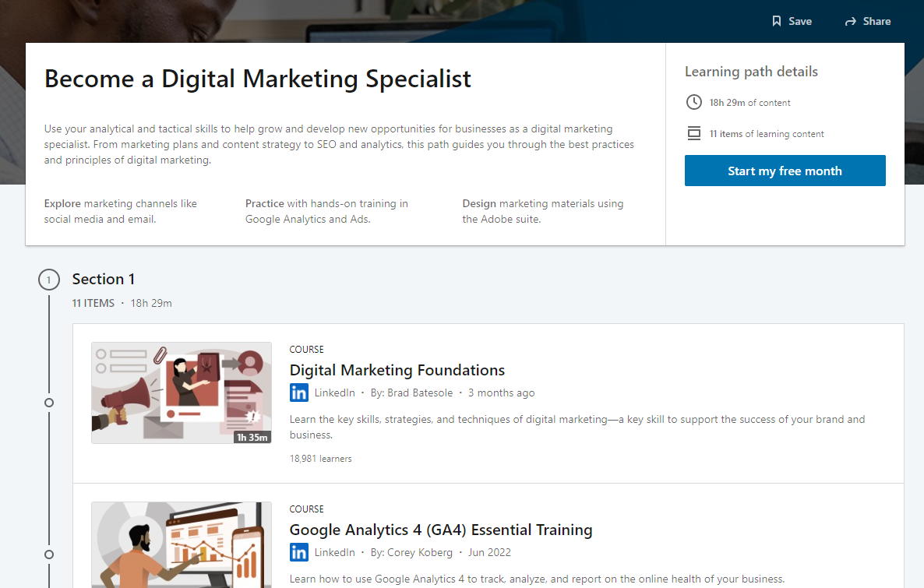Click LinkedIn text beside Corey Koberg
This screenshot has width=924, height=588.
335,553
